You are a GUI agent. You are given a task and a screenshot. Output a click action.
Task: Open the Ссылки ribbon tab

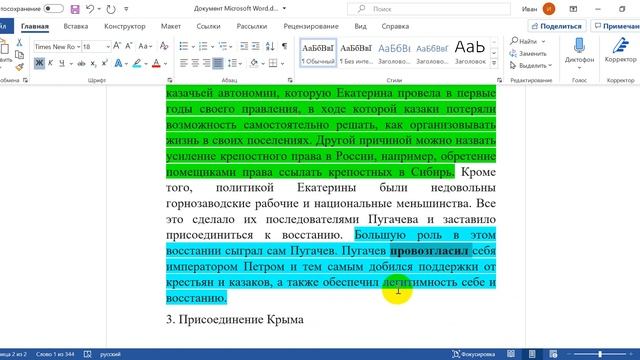(208, 26)
